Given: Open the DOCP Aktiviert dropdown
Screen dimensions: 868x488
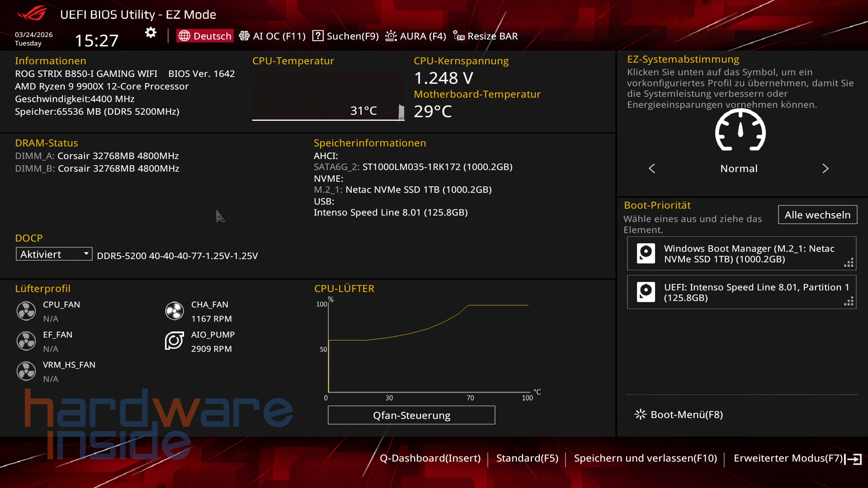Looking at the screenshot, I should [x=54, y=254].
